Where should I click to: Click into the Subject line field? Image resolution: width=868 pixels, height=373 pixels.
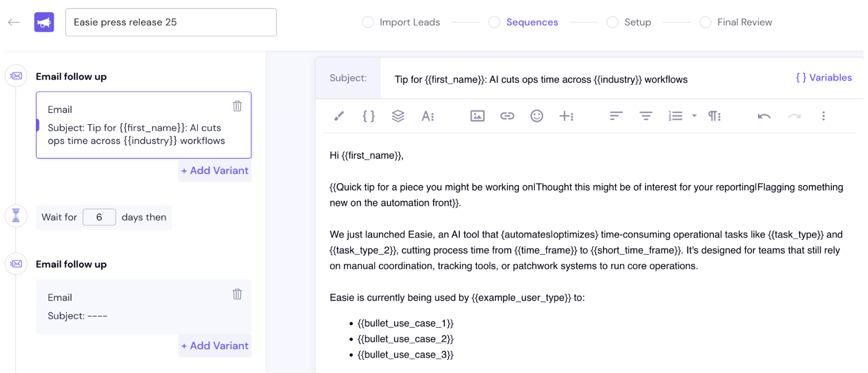541,79
